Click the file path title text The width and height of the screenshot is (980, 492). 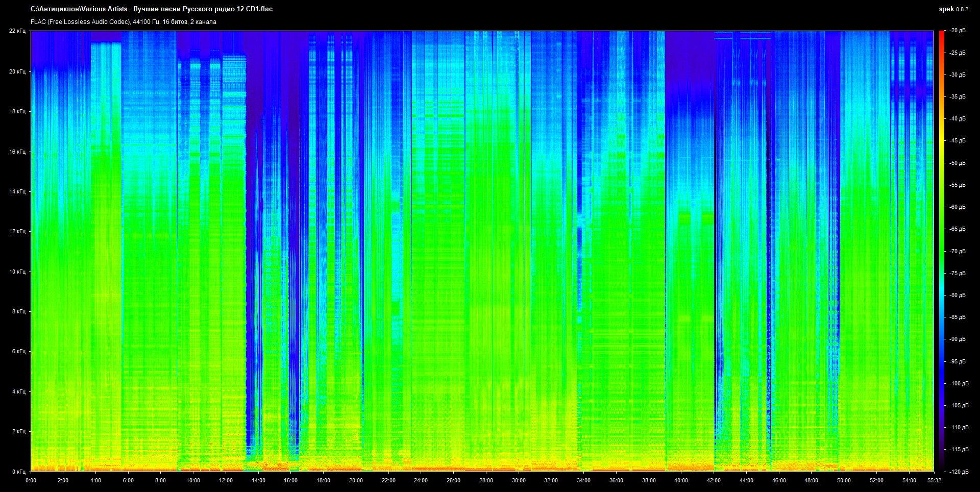pos(152,9)
